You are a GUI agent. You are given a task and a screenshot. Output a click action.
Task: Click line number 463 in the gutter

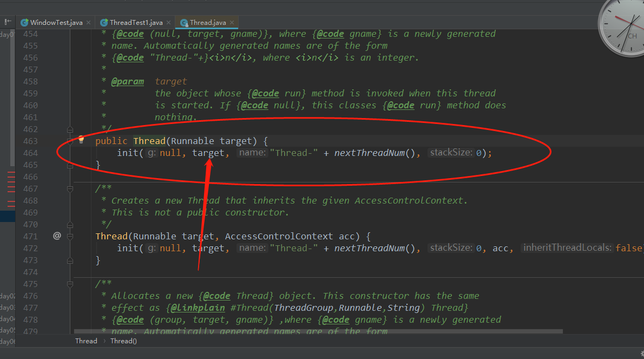pyautogui.click(x=30, y=141)
